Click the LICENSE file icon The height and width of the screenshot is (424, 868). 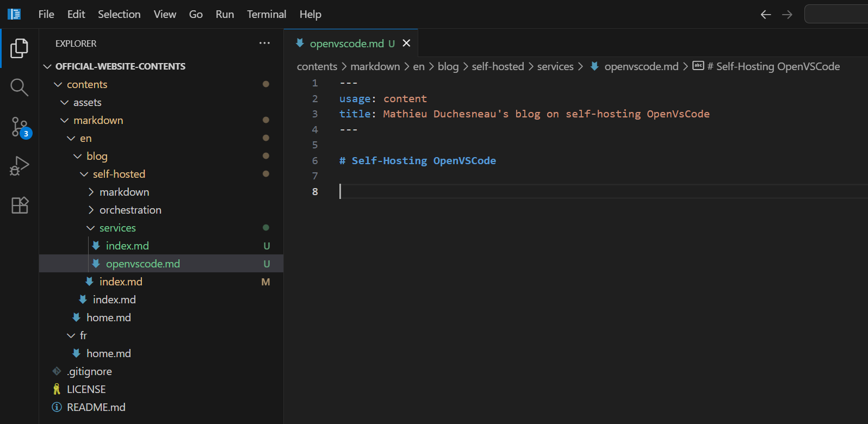(57, 389)
